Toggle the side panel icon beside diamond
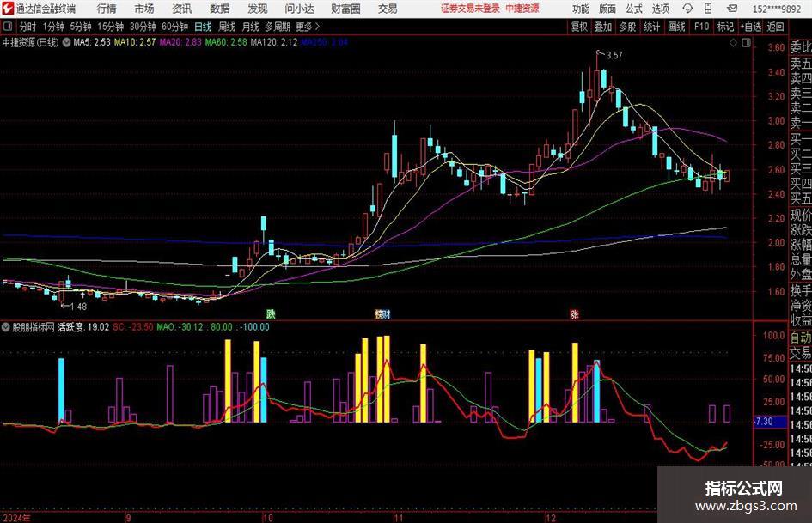This screenshot has height=523, width=812. tap(746, 43)
